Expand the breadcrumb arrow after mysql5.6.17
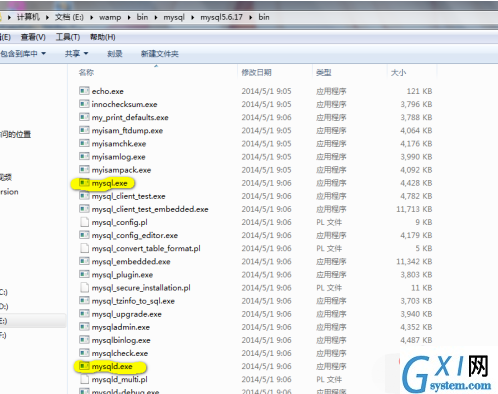This screenshot has height=394, width=498. [250, 17]
